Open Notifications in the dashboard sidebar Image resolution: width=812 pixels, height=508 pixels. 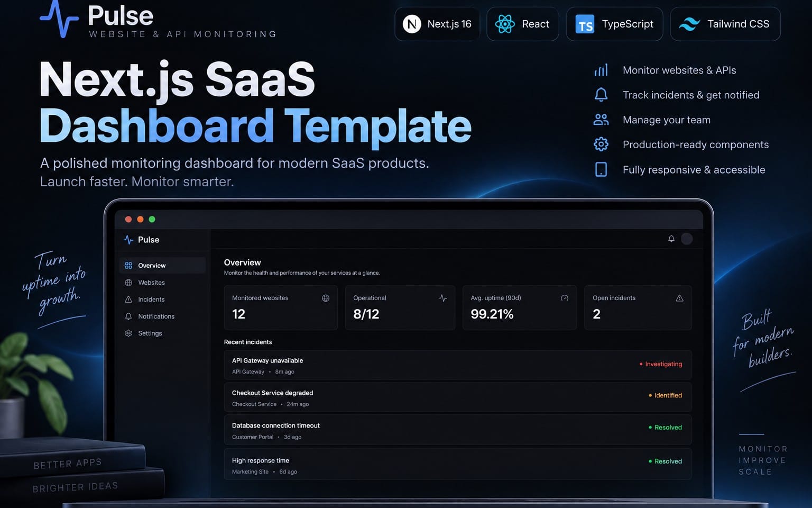[x=162, y=316]
